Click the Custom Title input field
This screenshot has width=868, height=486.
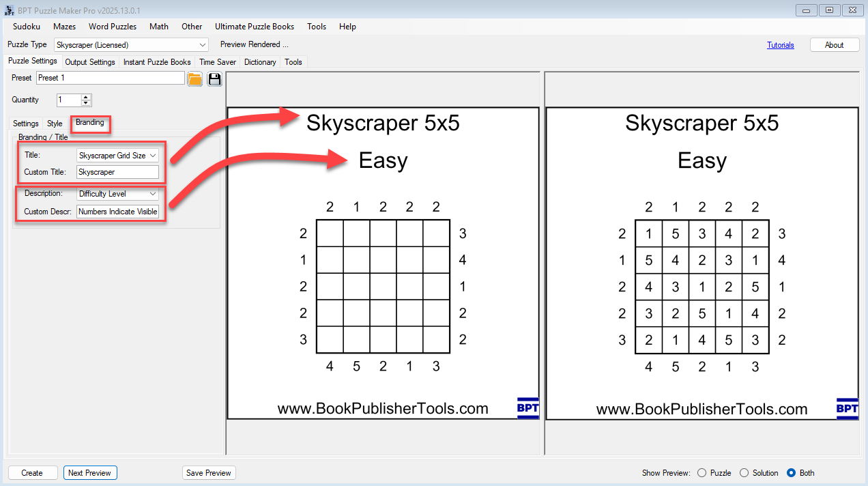pyautogui.click(x=117, y=172)
